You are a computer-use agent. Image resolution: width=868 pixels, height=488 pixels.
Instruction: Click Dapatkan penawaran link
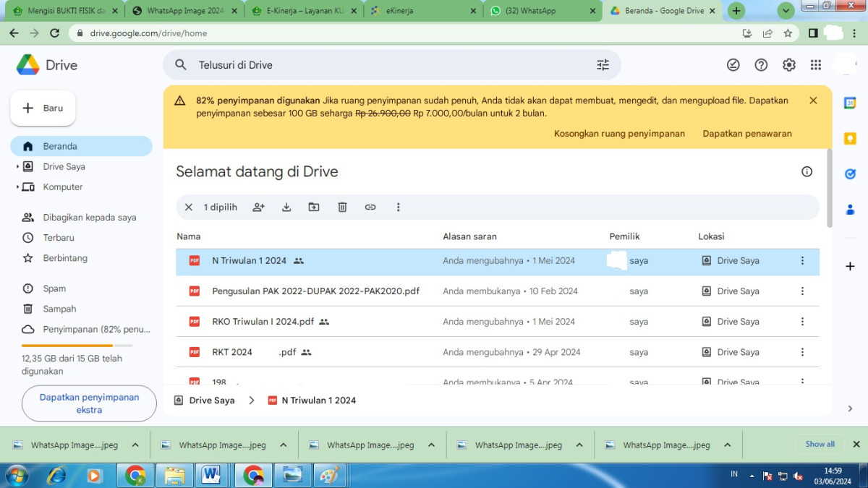(747, 134)
